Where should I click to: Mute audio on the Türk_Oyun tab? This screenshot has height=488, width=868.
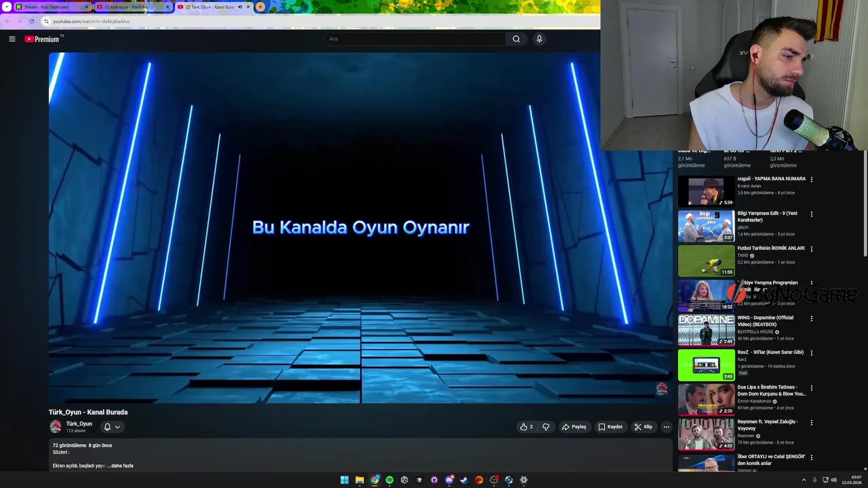coord(239,7)
